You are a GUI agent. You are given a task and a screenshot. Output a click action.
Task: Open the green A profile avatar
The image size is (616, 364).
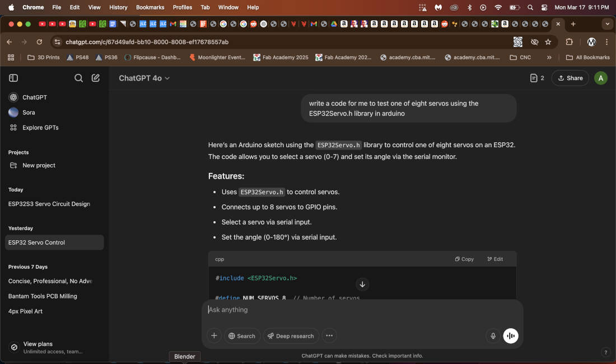(600, 78)
